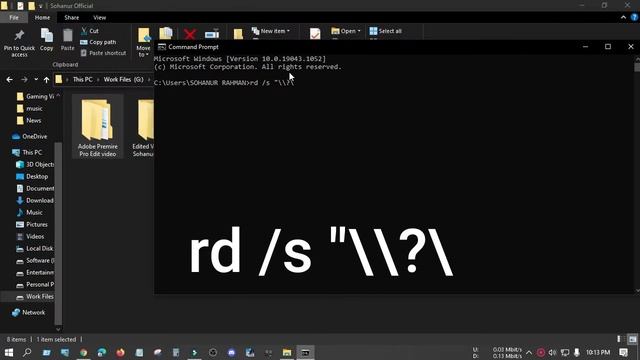
Task: Expand the Open dropdown in ribbon
Action: 359,31
